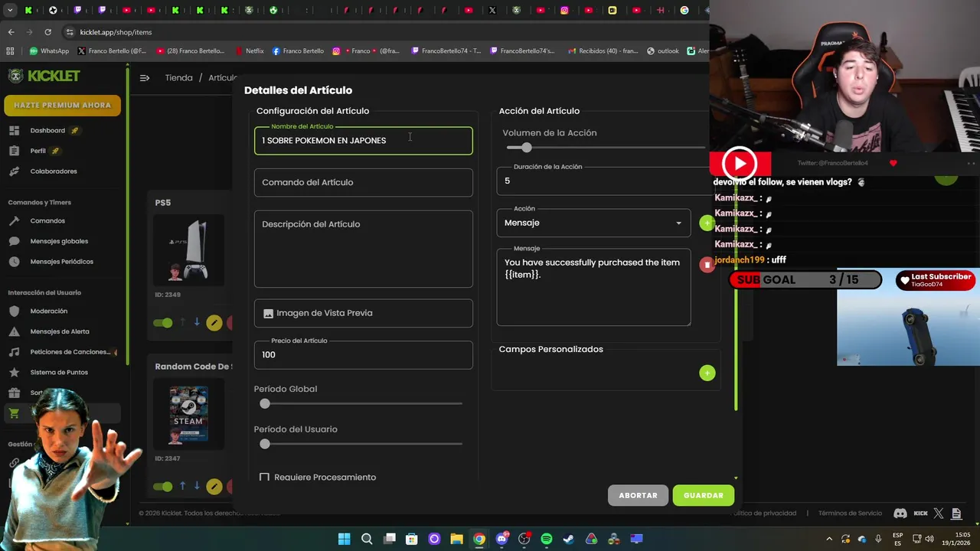
Task: Click Imagen de Vista Previa upload button
Action: (x=364, y=313)
